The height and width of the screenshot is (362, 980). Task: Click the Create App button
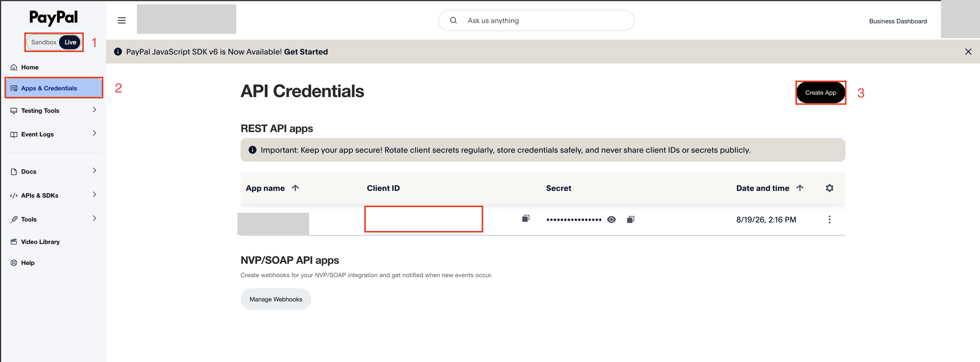tap(821, 93)
